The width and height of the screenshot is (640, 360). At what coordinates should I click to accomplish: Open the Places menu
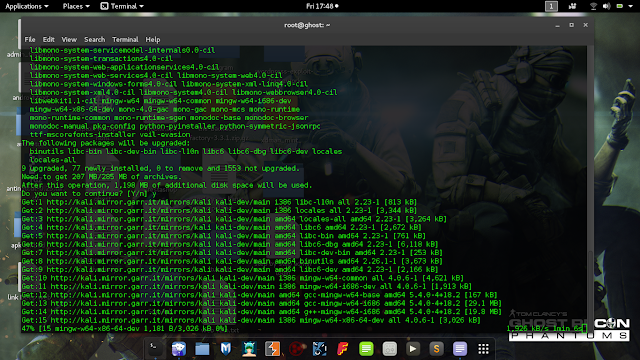[x=76, y=6]
